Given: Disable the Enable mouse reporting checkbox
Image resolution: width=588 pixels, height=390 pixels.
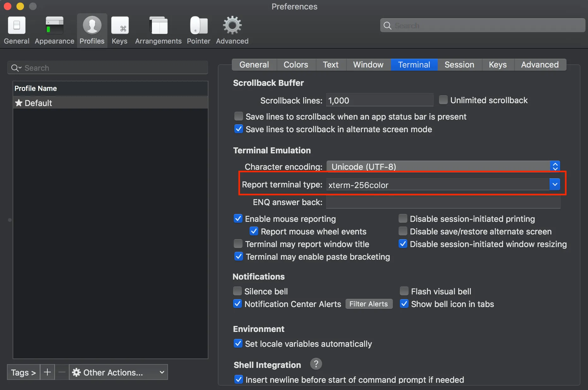Looking at the screenshot, I should pos(238,219).
